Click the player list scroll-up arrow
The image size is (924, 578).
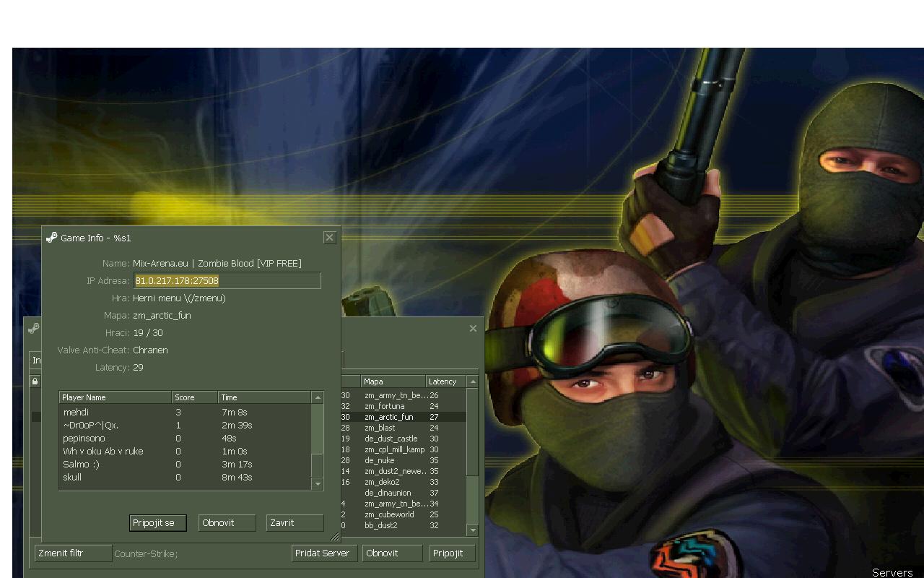pyautogui.click(x=317, y=397)
